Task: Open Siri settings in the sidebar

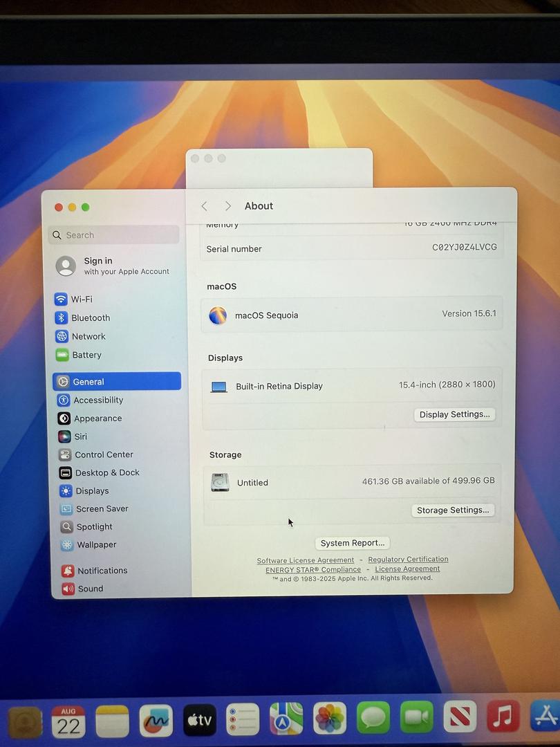Action: [x=73, y=436]
